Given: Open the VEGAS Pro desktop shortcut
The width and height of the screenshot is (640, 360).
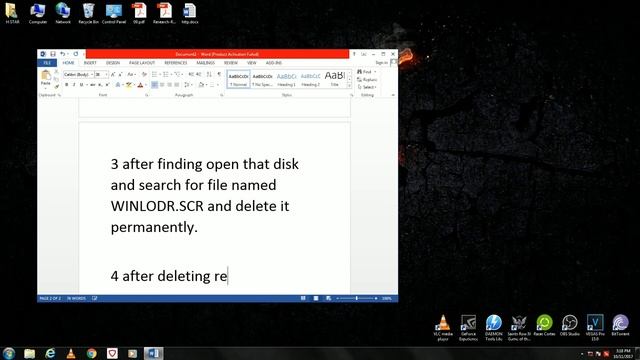Looking at the screenshot, I should point(595,328).
